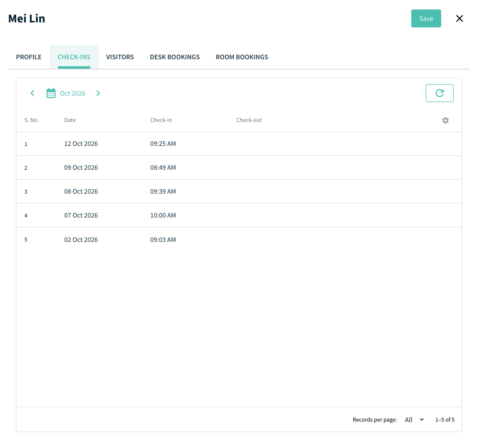
Task: Click the 1–5 of 5 pagination text
Action: click(x=445, y=420)
